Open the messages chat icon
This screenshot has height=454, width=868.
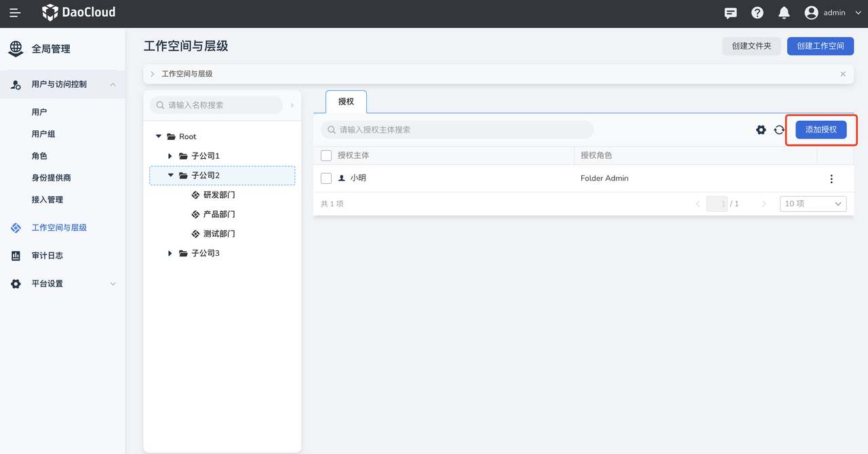(730, 13)
